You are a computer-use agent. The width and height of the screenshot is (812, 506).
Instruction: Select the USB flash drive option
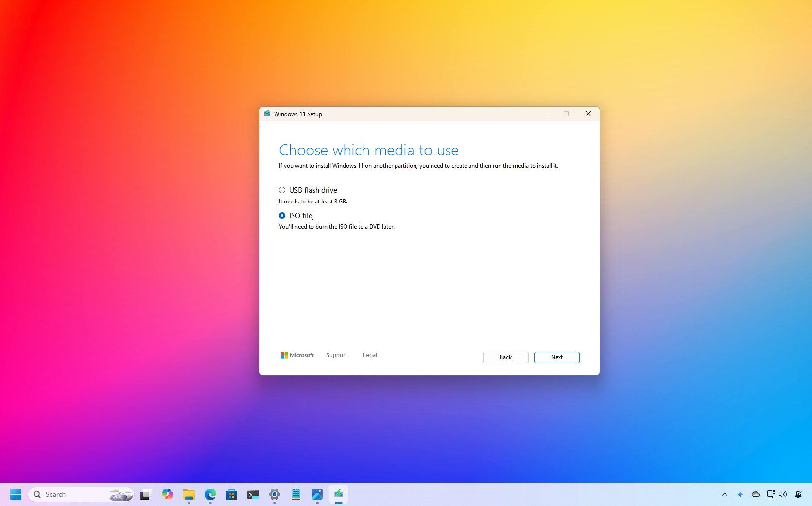coord(282,190)
